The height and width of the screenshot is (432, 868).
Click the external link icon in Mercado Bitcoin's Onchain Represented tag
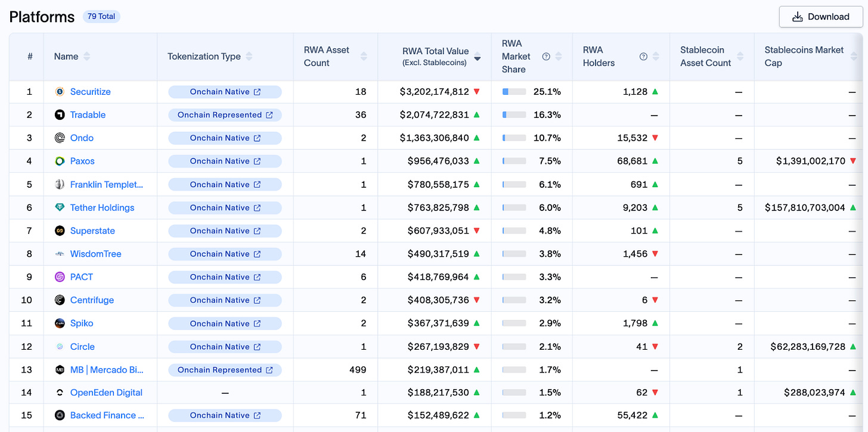[x=269, y=370]
